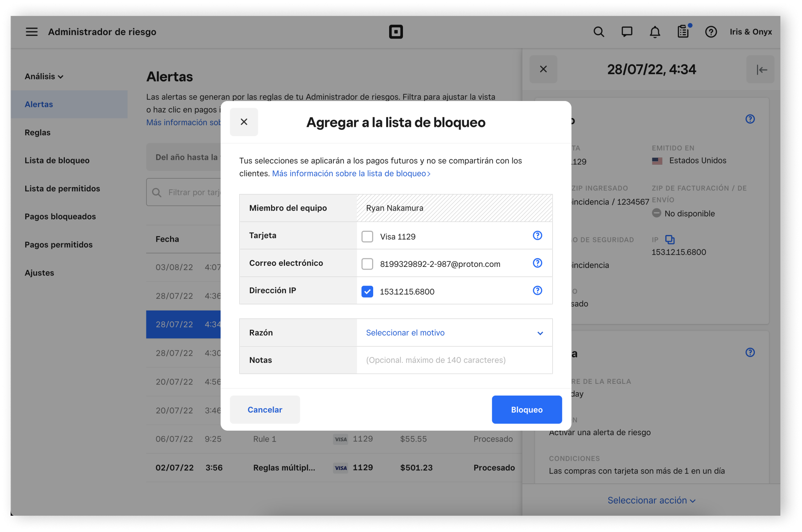Expand the Análisis menu
The width and height of the screenshot is (802, 532).
(44, 77)
